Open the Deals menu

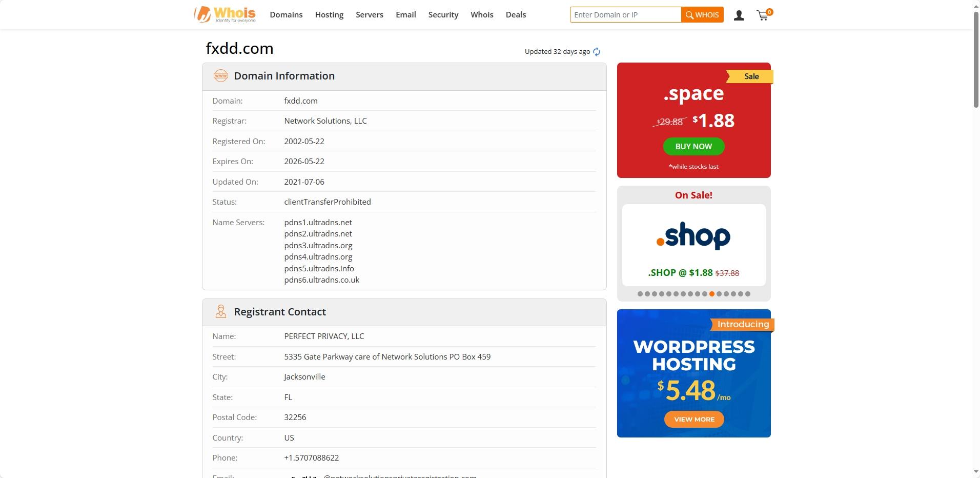click(516, 15)
